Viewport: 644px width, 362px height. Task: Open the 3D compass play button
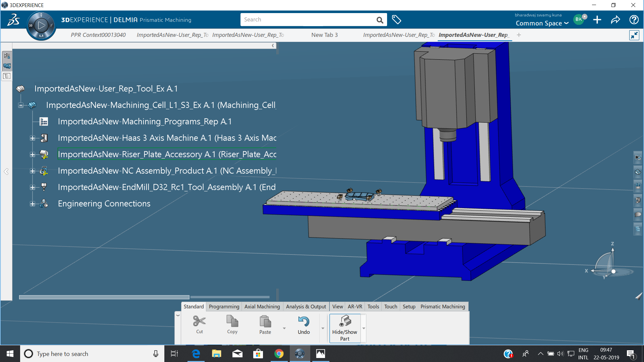pos(41,25)
